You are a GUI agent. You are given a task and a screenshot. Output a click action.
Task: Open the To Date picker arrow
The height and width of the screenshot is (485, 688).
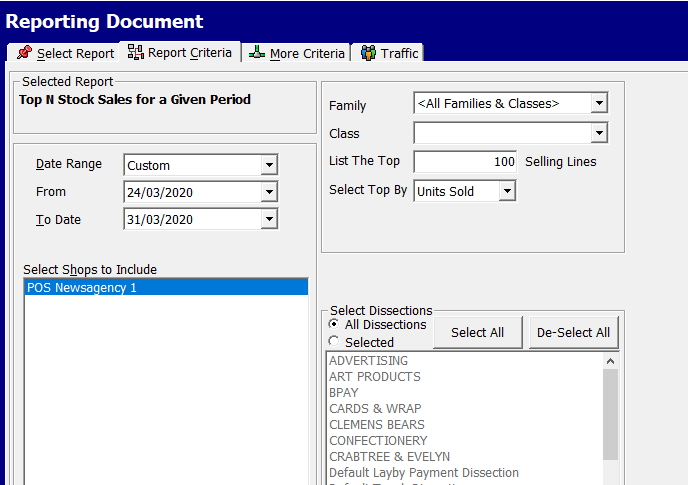tap(269, 219)
